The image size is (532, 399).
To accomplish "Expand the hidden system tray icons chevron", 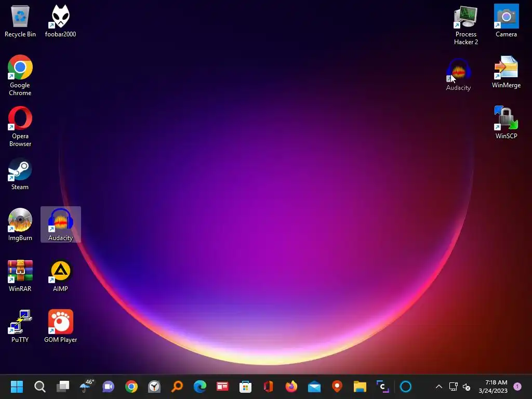I will click(x=438, y=387).
